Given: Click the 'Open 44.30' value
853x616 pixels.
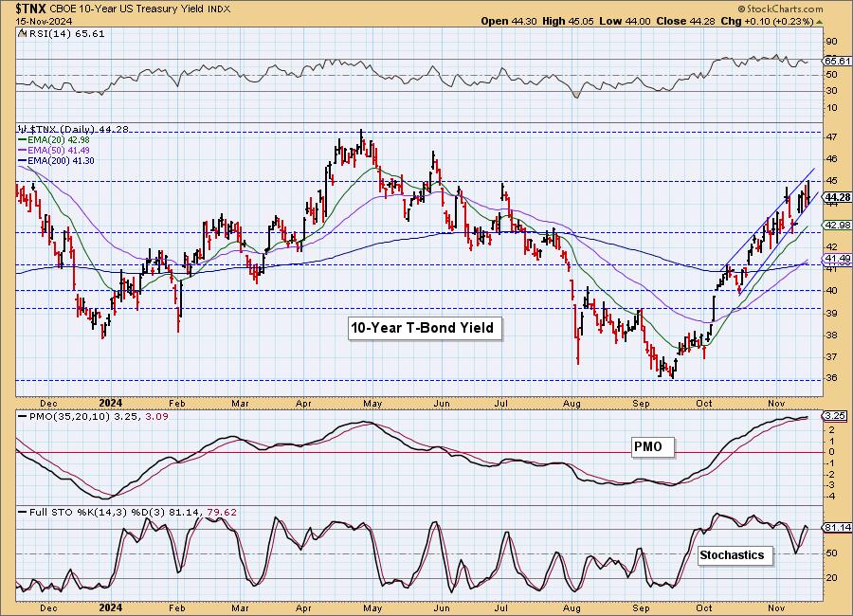Looking at the screenshot, I should [509, 21].
